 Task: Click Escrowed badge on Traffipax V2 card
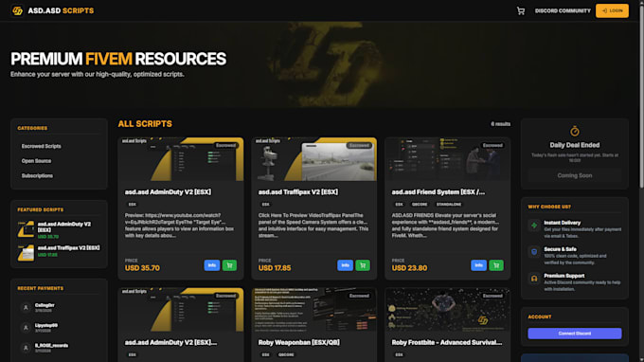coord(359,145)
